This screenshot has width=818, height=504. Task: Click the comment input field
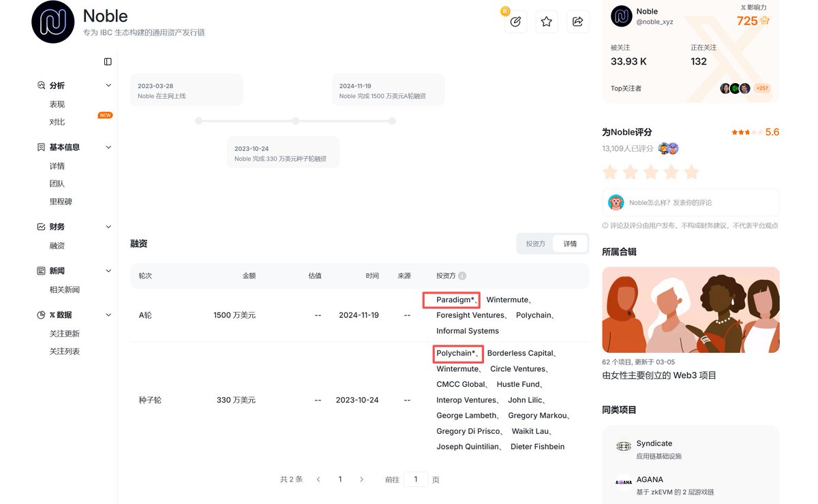(x=691, y=202)
